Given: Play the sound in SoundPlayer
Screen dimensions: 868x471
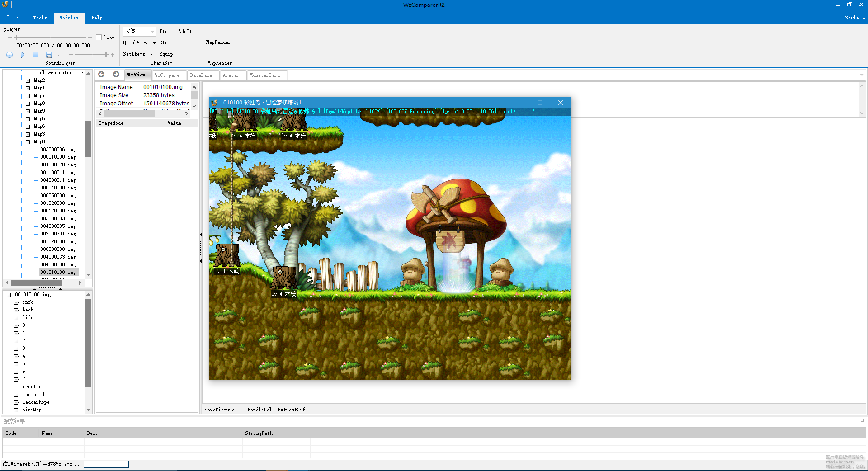Looking at the screenshot, I should [x=23, y=55].
